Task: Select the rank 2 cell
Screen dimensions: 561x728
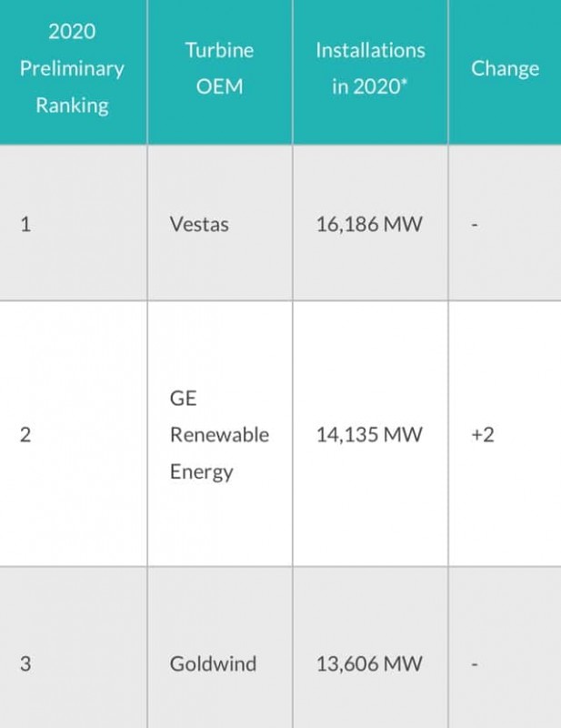Action: 25,435
